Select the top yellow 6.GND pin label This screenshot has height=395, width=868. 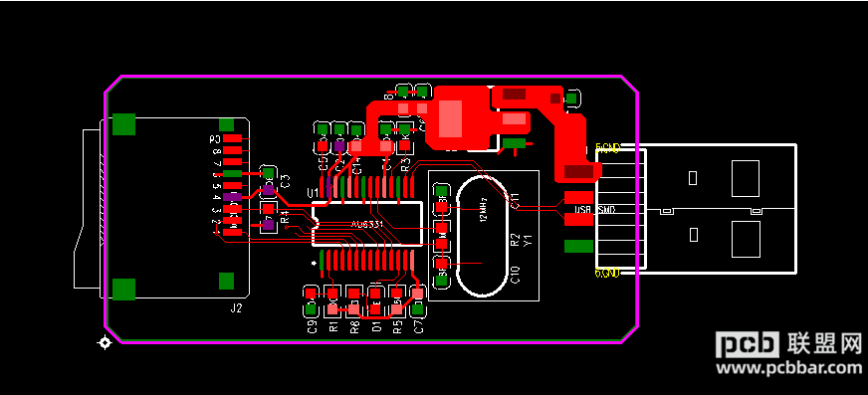(607, 147)
